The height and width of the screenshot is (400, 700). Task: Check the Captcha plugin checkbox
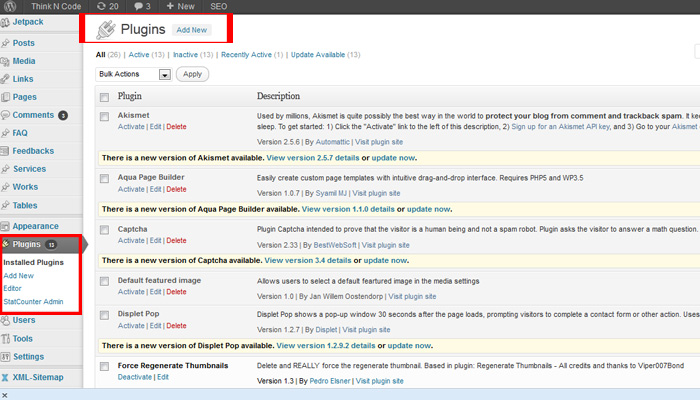click(104, 230)
